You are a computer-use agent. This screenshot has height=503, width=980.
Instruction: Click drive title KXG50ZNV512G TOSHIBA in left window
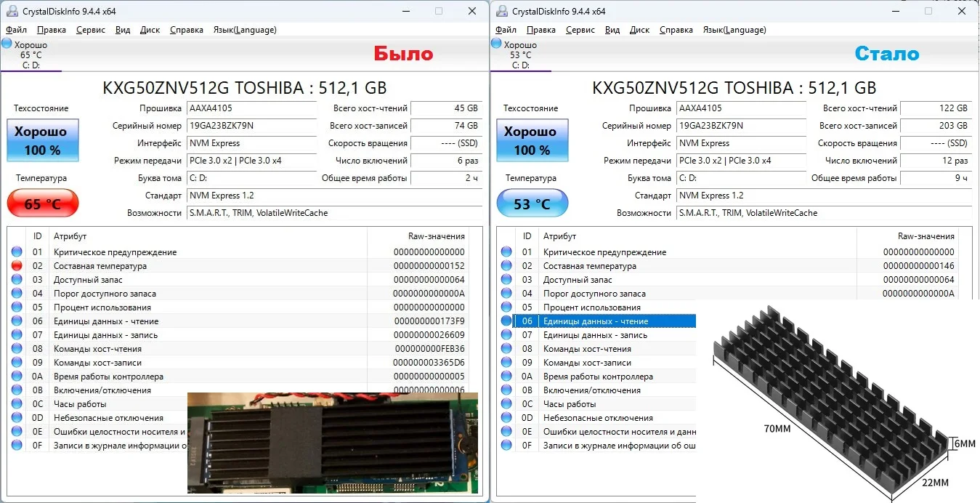245,88
